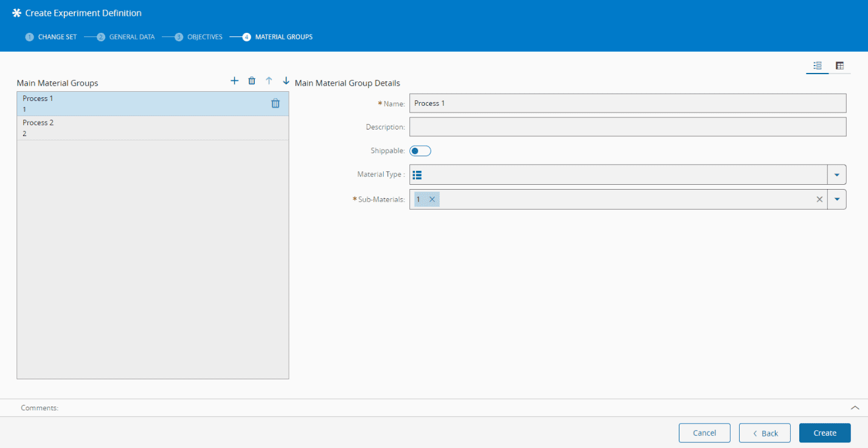
Task: Move the selected group down
Action: click(x=286, y=80)
